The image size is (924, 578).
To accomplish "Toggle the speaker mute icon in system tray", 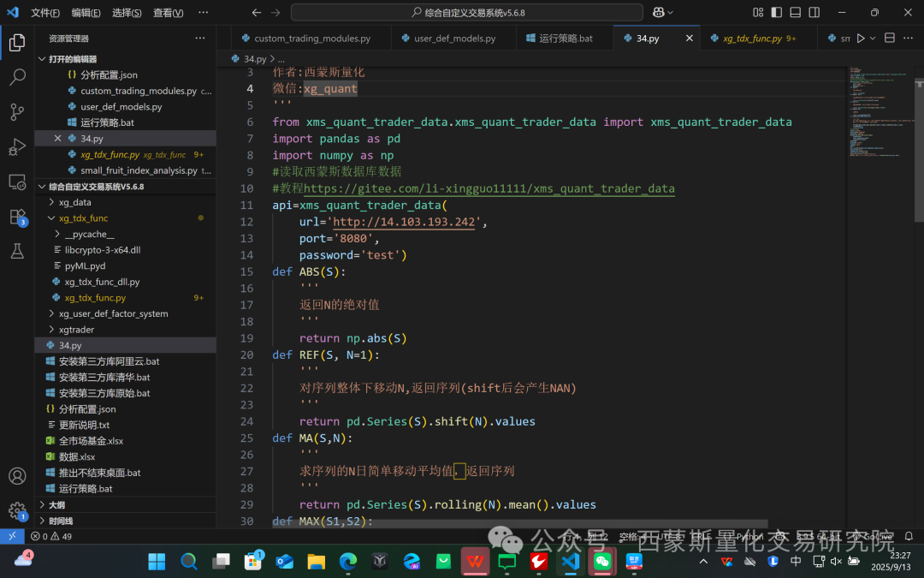I will pos(836,562).
